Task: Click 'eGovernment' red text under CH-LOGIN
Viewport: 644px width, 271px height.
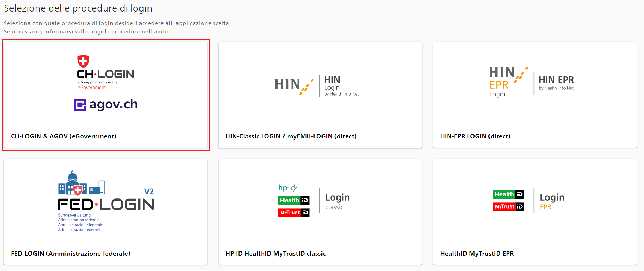Action: click(92, 88)
